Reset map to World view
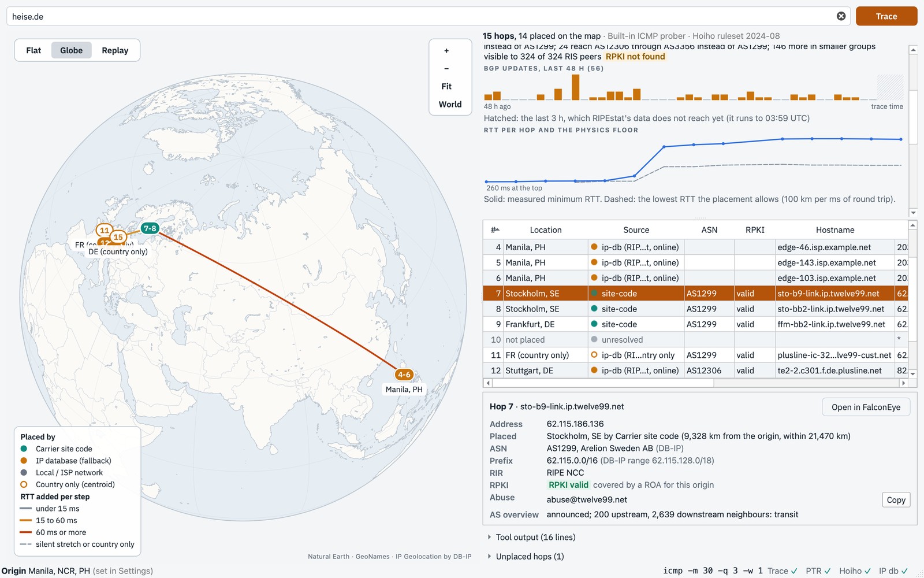924x578 pixels. (x=450, y=104)
